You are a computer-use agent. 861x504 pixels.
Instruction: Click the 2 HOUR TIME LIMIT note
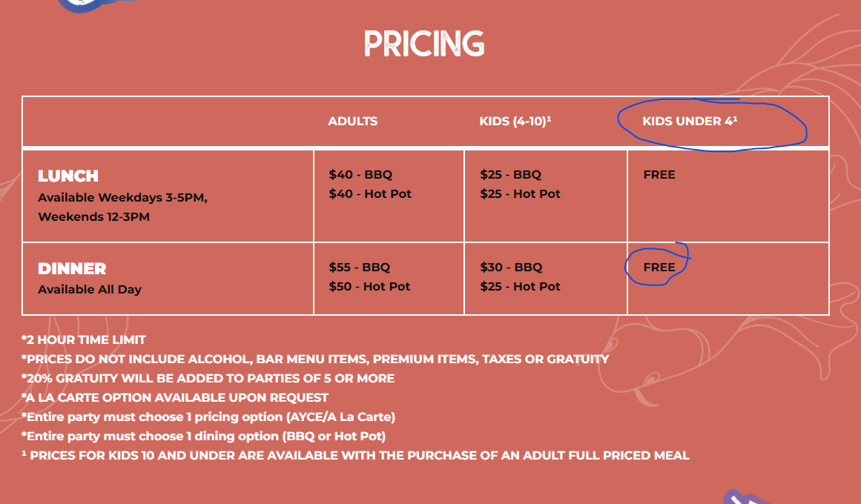[x=84, y=340]
